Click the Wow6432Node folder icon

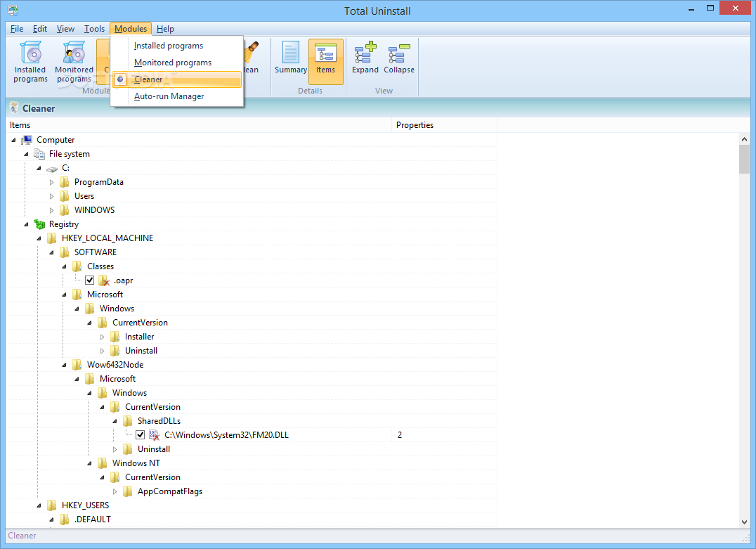[77, 365]
